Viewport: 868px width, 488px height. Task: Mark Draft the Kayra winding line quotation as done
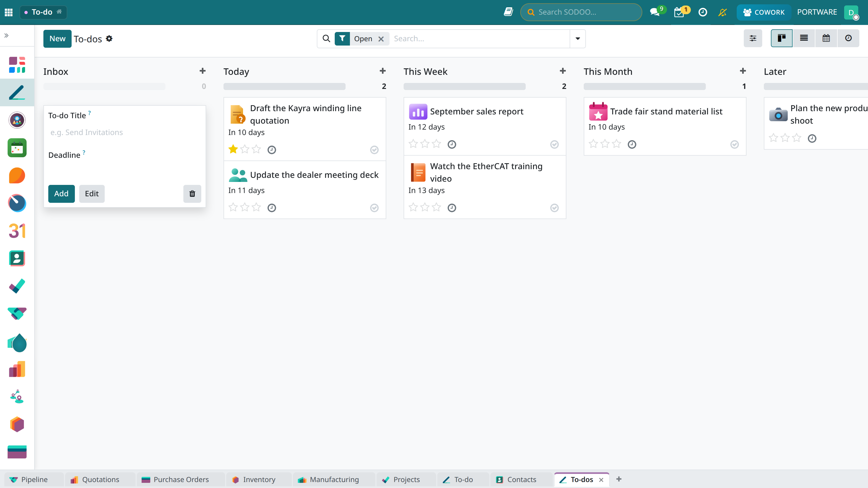point(374,150)
